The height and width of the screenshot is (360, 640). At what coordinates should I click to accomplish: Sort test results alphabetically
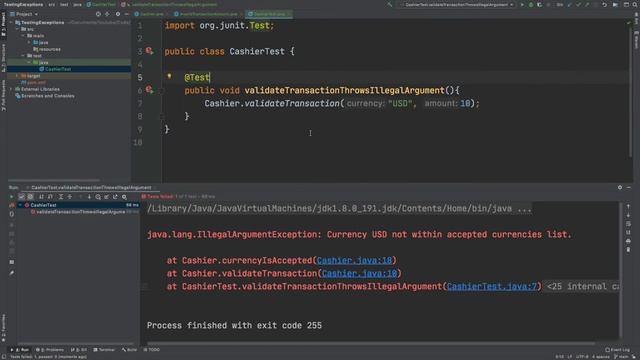coord(41,197)
